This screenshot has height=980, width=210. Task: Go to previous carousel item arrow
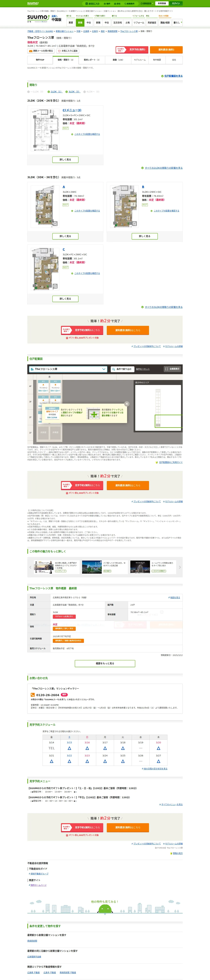(30, 567)
